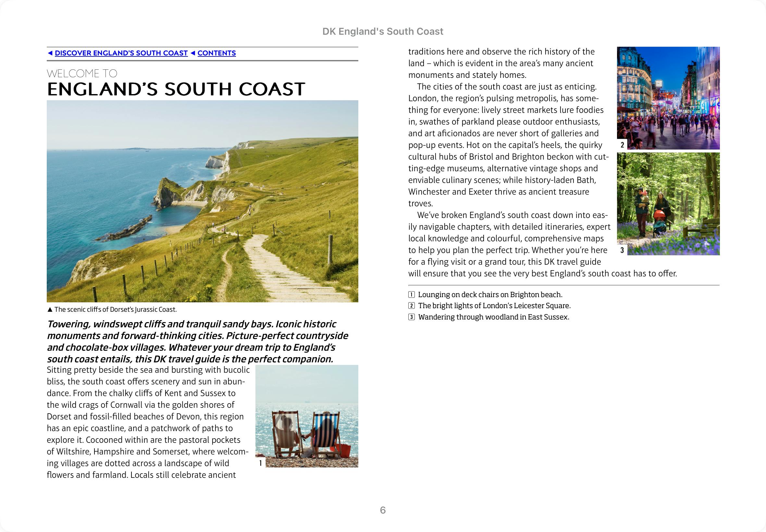The image size is (766, 532).
Task: Click the number 3 image label
Action: pyautogui.click(x=622, y=250)
